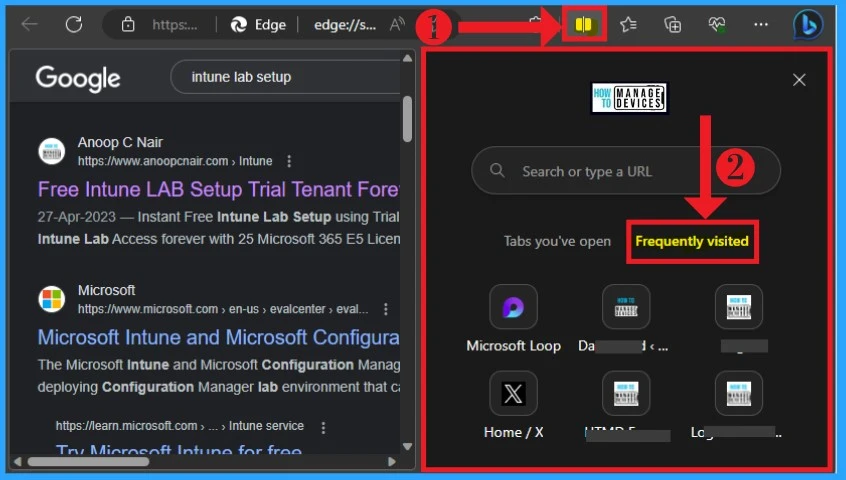Screen dimensions: 846x480
Task: Toggle the Split screen icon
Action: (584, 24)
